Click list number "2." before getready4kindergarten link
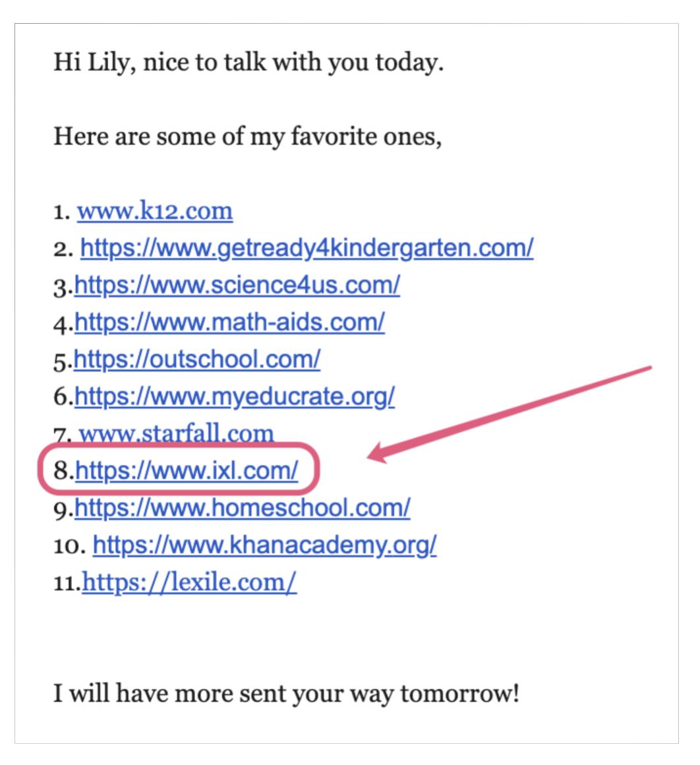 (62, 249)
